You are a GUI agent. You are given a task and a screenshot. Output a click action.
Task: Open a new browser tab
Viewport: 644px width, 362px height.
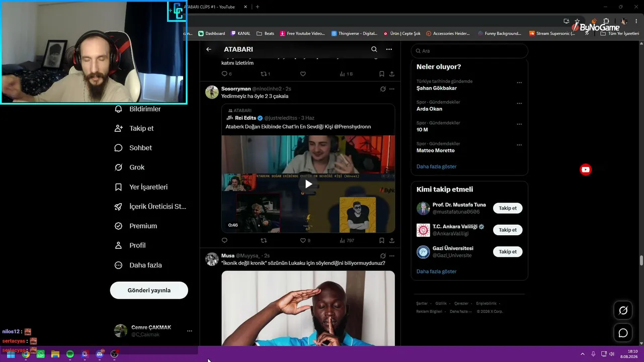258,7
